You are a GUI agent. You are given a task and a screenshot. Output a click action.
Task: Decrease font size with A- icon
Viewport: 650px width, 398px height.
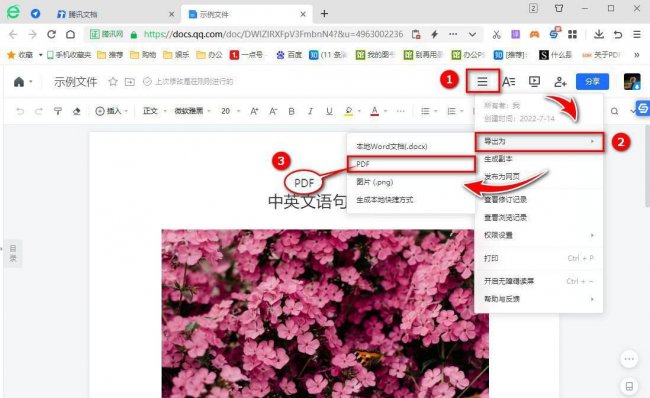tap(273, 111)
